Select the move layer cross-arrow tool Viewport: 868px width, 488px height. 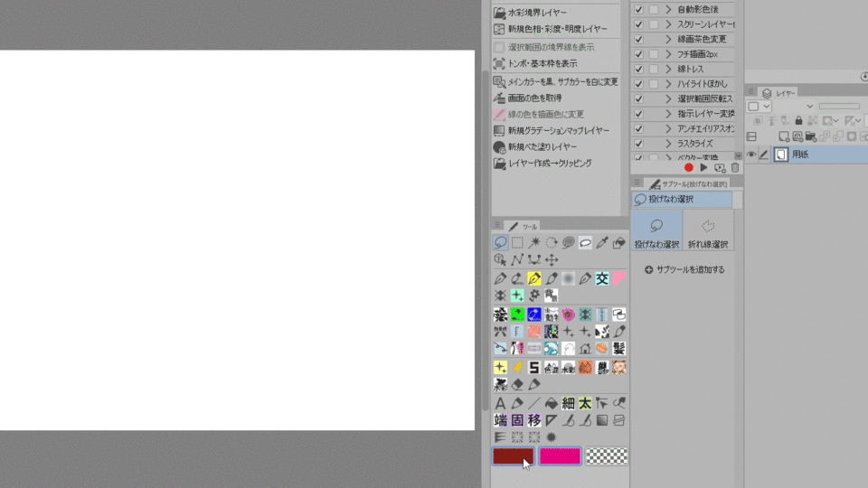point(552,259)
